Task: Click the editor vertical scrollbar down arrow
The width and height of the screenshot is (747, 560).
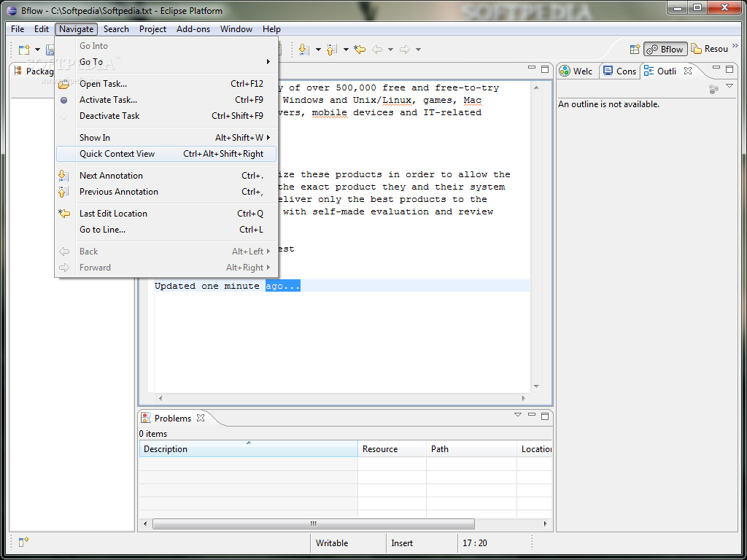Action: (x=536, y=386)
